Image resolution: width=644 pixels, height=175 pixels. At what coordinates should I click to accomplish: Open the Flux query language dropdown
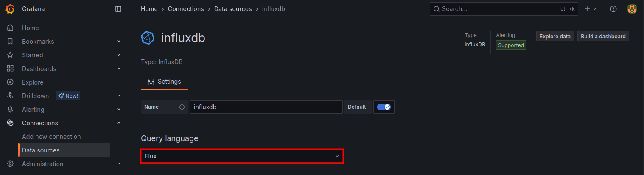pos(242,156)
